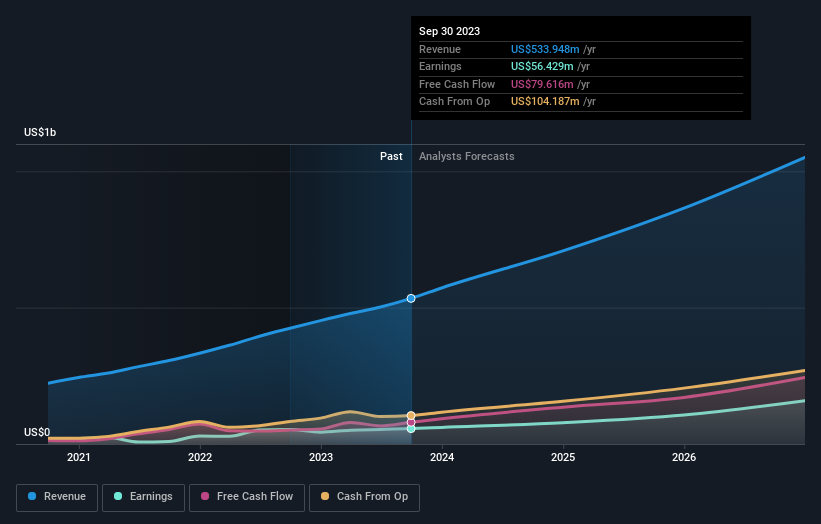Click the 2024 x-axis label
The width and height of the screenshot is (821, 524).
[x=442, y=458]
